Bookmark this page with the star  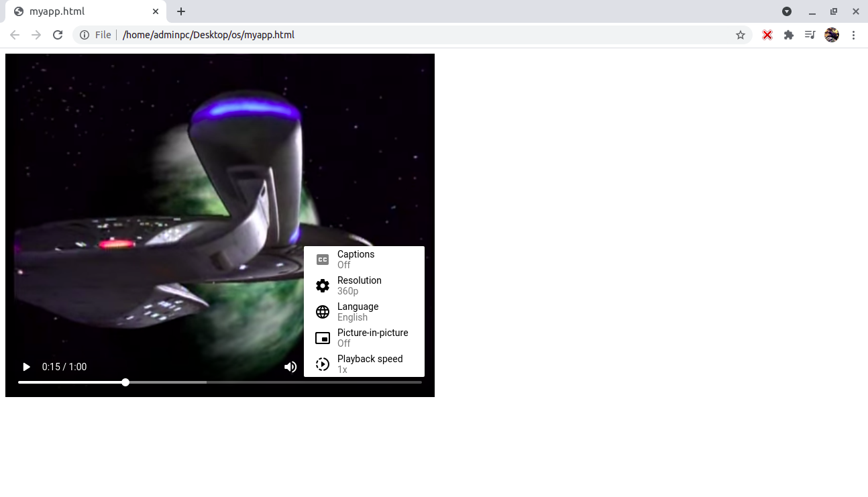coord(741,35)
